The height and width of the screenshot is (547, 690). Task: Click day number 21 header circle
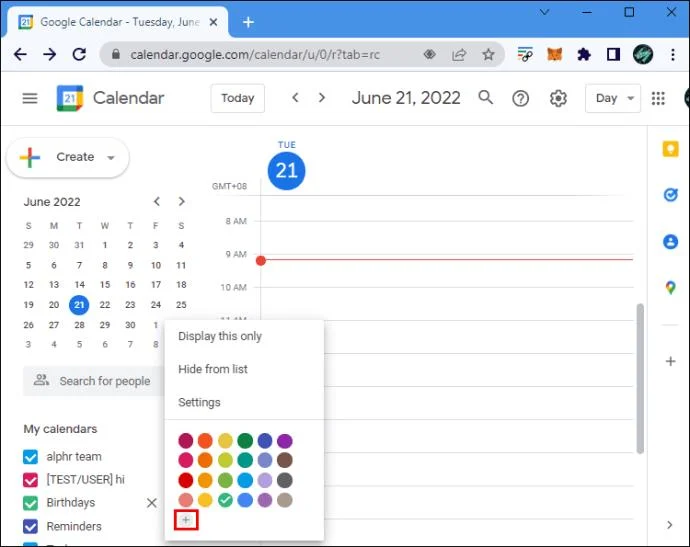(x=286, y=171)
